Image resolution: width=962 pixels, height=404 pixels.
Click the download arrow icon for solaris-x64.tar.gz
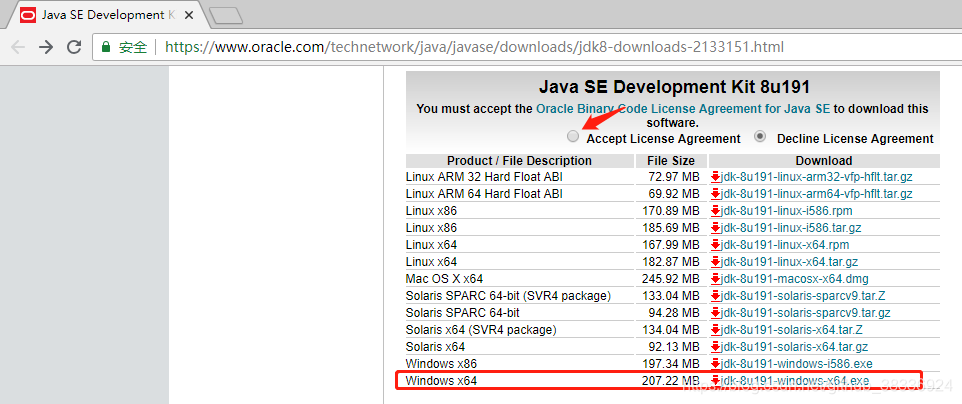(x=715, y=347)
